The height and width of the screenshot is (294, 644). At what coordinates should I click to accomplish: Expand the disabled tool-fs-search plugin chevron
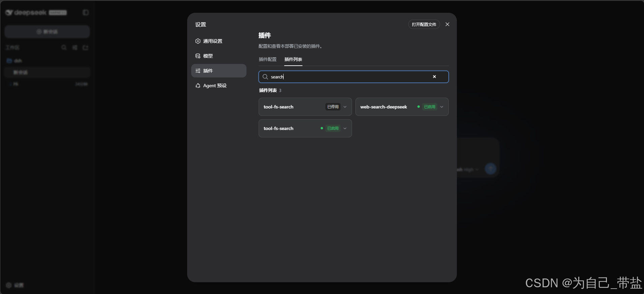click(x=345, y=107)
